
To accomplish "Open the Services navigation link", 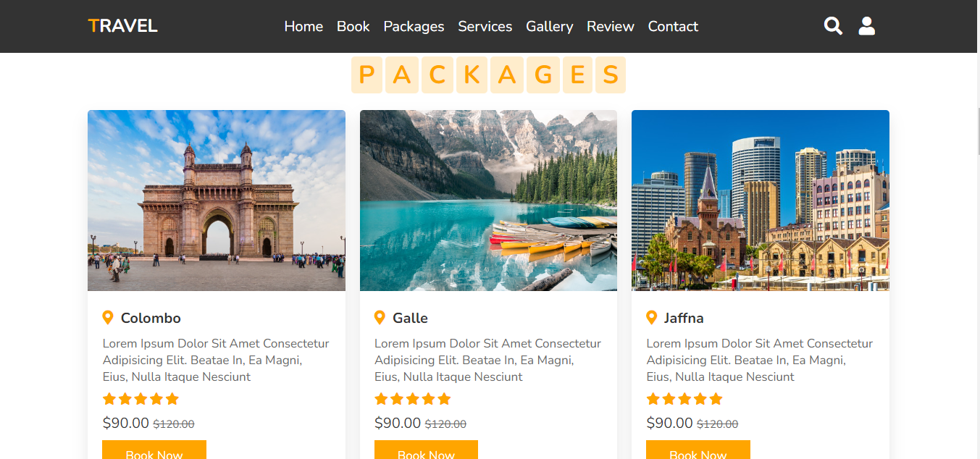I will tap(485, 26).
